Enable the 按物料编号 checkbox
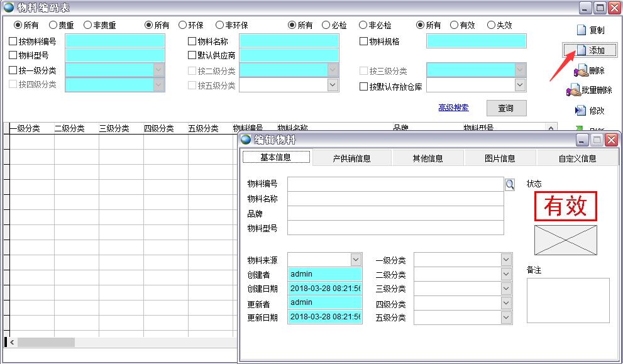 [x=13, y=41]
